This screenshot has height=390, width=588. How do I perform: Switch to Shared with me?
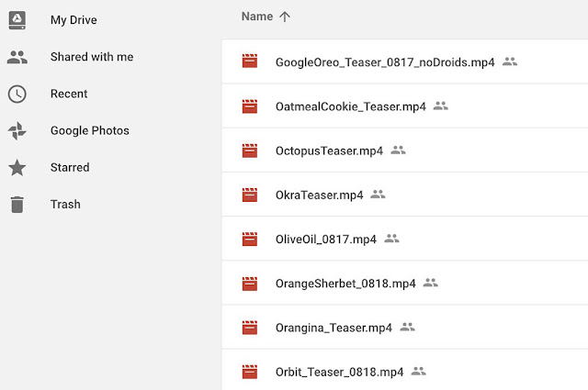[x=92, y=57]
